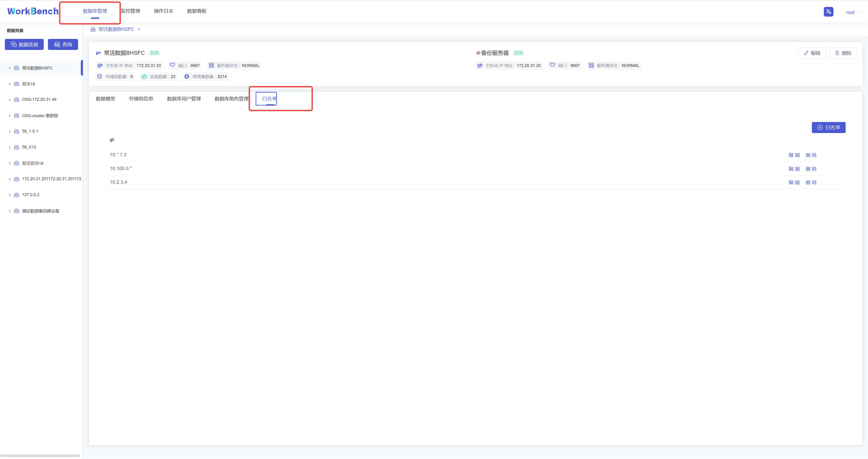This screenshot has height=459, width=868.
Task: Click the 设备数量 device count icon
Action: (144, 76)
